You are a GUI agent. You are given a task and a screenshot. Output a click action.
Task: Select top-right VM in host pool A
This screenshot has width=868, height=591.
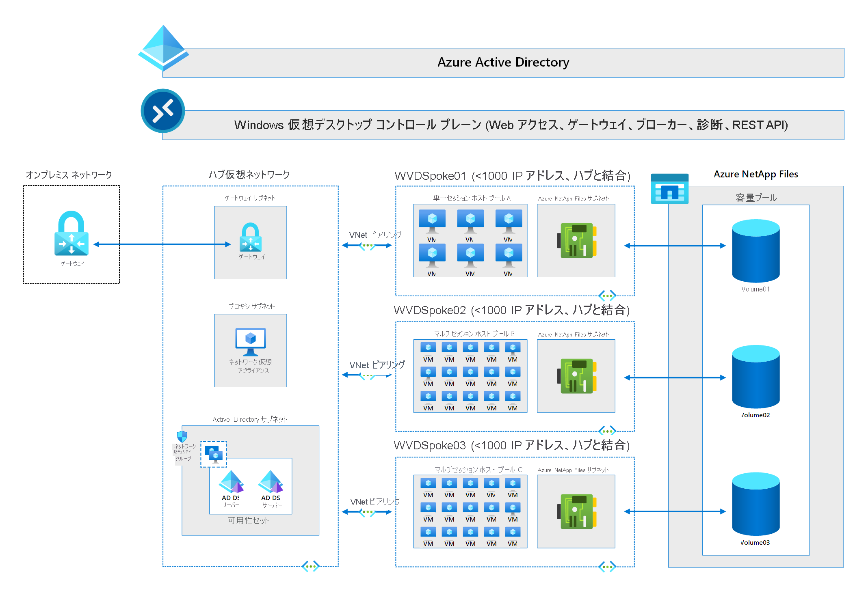pyautogui.click(x=509, y=222)
